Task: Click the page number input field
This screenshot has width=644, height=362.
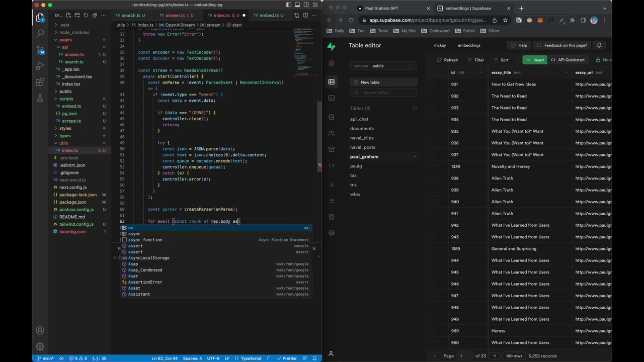Action: point(464,356)
